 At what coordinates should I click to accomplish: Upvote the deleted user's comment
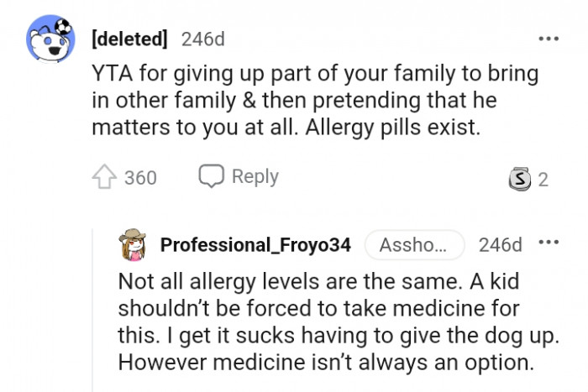coord(103,177)
